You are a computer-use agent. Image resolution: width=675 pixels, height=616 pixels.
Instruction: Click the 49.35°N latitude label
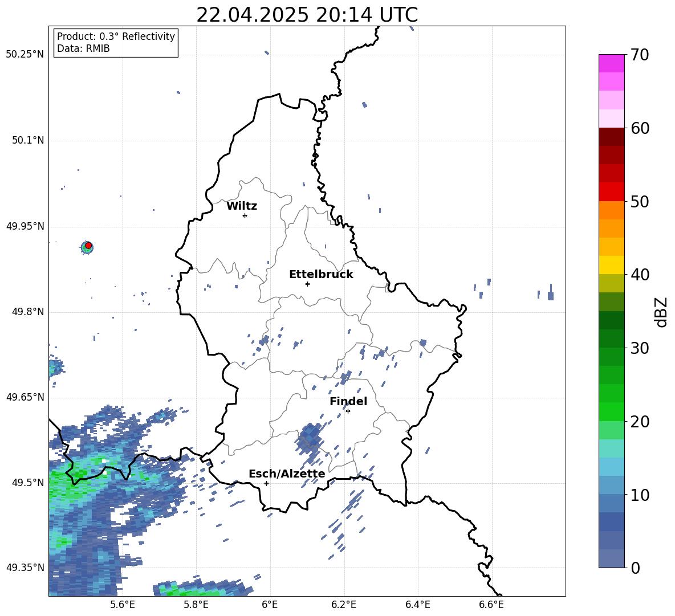25,568
